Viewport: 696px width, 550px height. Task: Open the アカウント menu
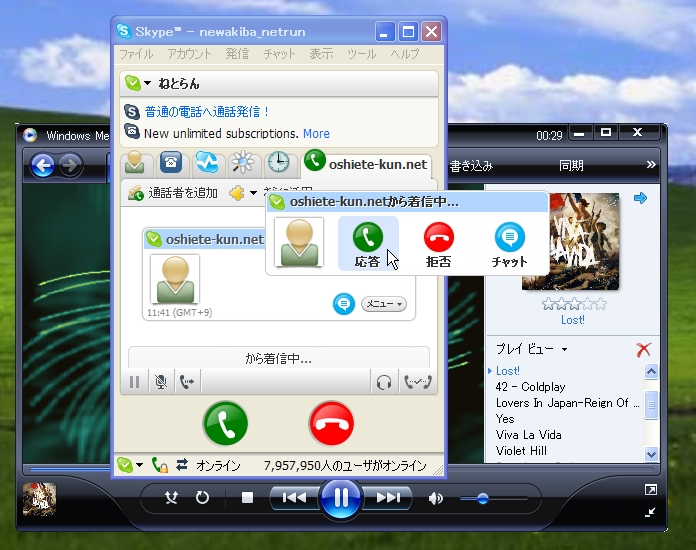pos(190,54)
